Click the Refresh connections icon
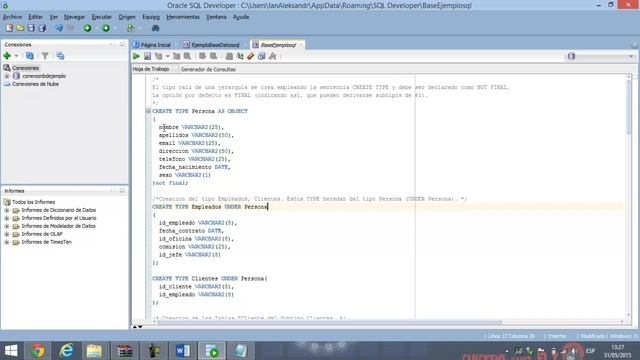 coord(30,56)
